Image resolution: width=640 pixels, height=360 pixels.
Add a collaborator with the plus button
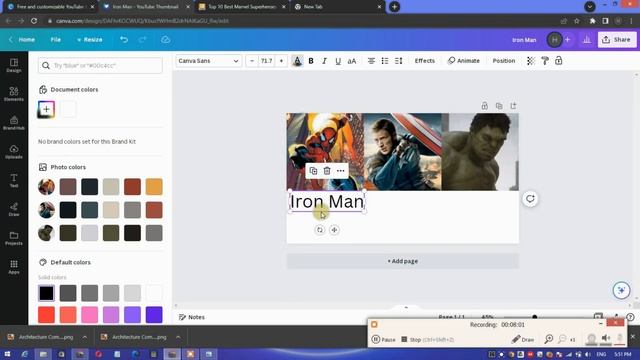(567, 40)
